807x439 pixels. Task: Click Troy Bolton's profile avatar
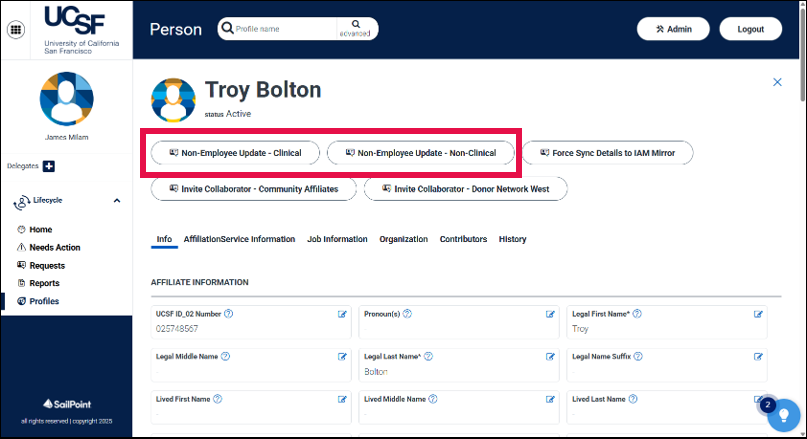(173, 100)
